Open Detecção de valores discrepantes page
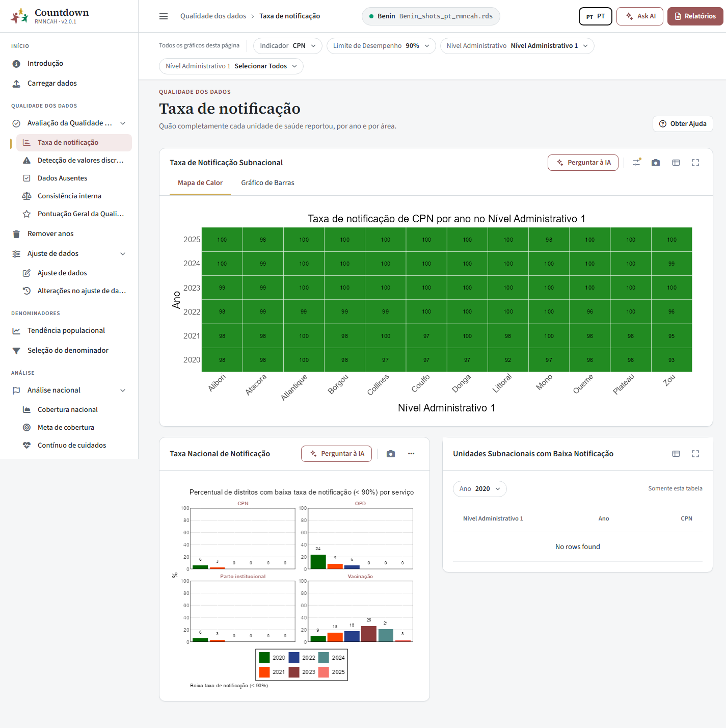The height and width of the screenshot is (728, 726). 74,160
